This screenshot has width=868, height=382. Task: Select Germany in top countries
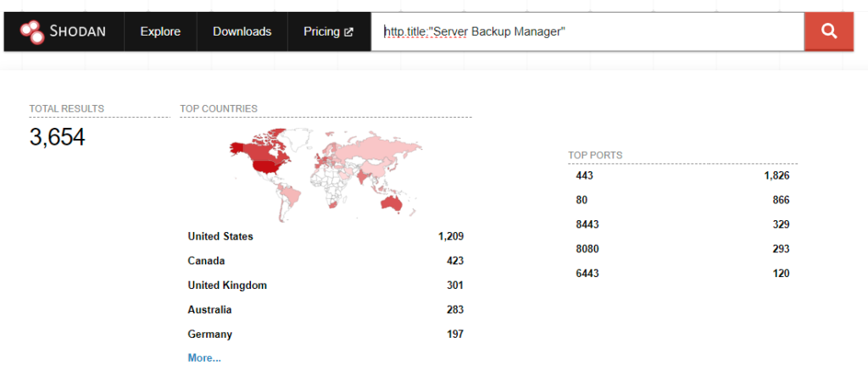[210, 335]
